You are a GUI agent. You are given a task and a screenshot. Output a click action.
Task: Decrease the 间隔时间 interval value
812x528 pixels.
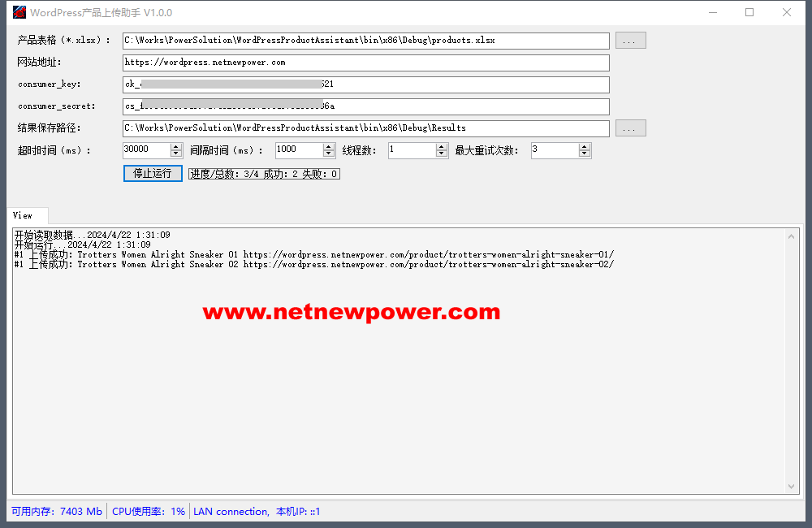coord(329,154)
